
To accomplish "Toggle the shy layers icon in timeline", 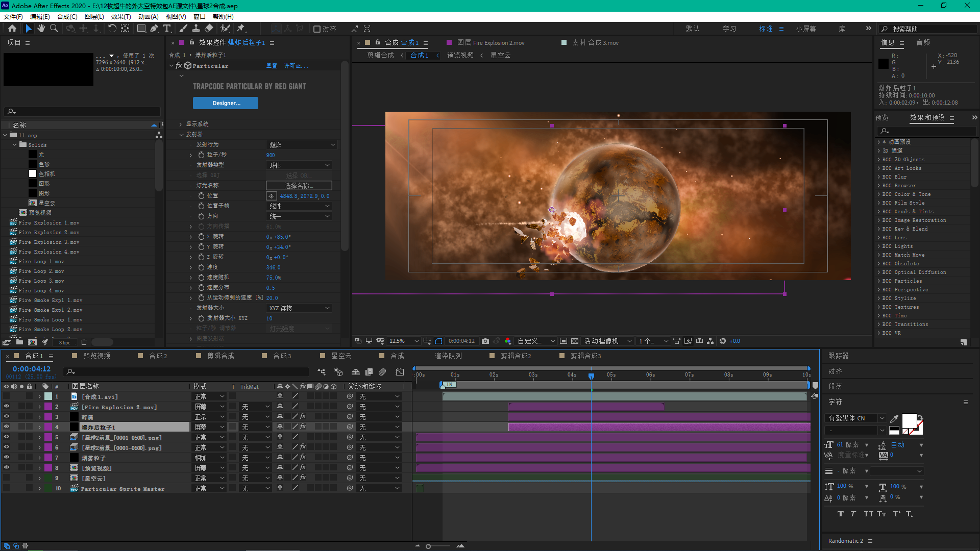I will 356,372.
